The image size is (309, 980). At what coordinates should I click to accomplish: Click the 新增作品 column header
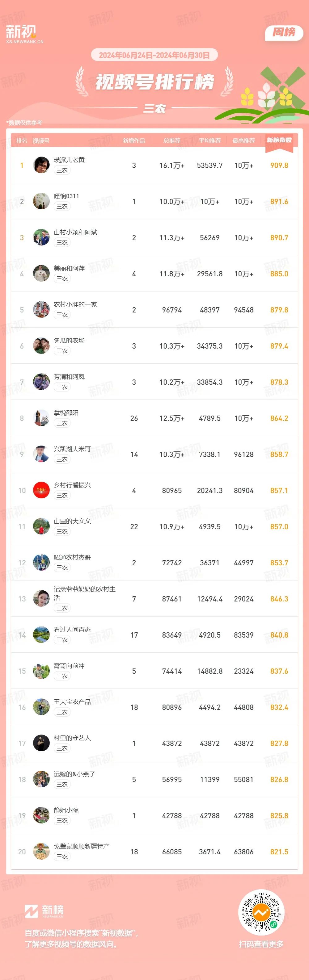pyautogui.click(x=134, y=141)
